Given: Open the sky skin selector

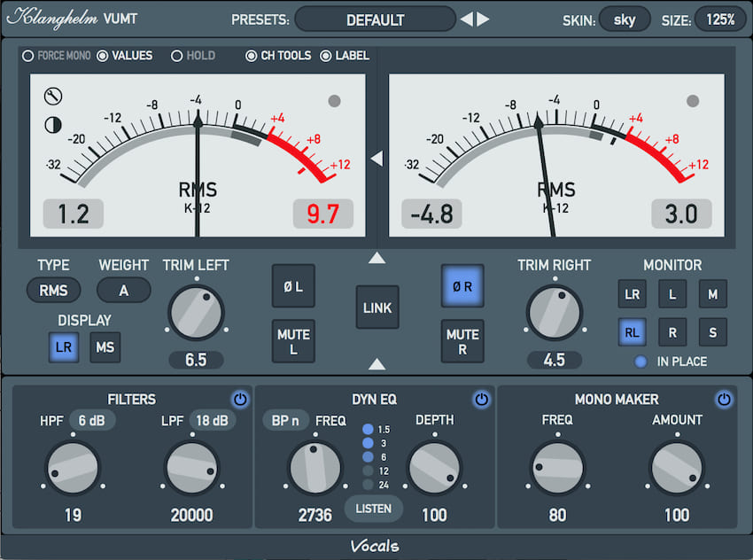Looking at the screenshot, I should [625, 19].
